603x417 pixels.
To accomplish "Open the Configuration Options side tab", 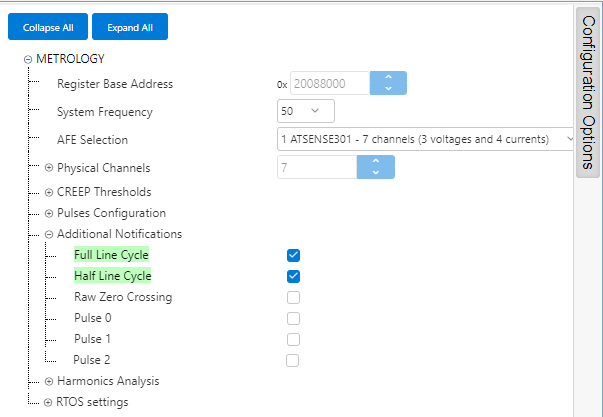I will [588, 93].
